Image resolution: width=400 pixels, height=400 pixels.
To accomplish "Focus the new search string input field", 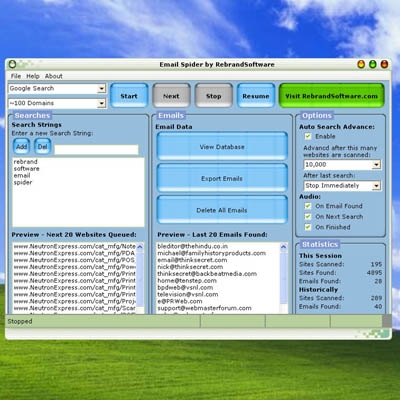I will click(96, 150).
